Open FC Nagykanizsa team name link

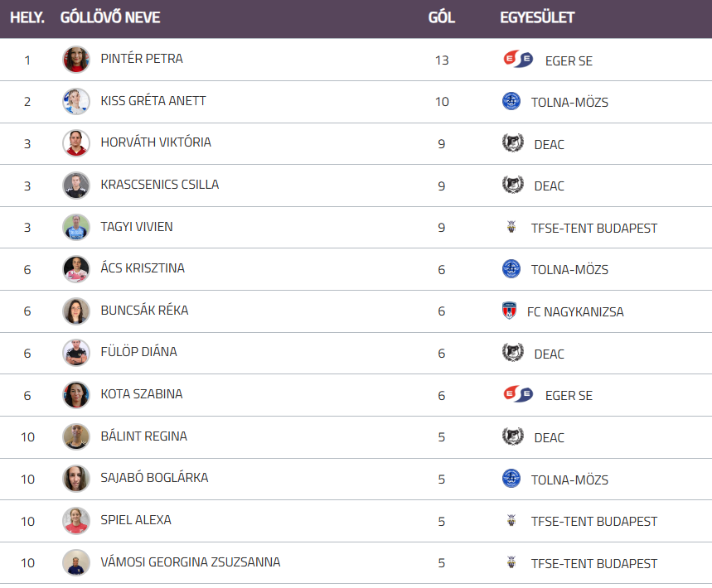[x=575, y=312]
